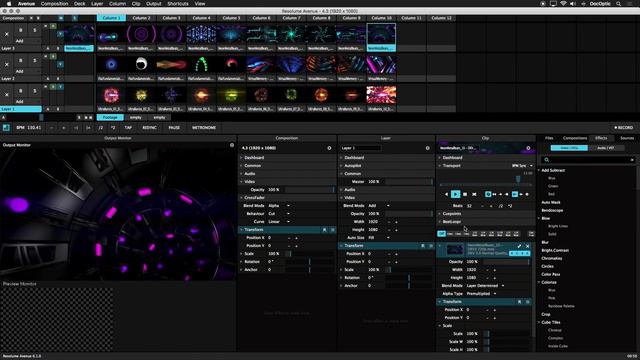Screen dimensions: 640x360
Task: Open the Apple menu
Action: click(x=9, y=4)
